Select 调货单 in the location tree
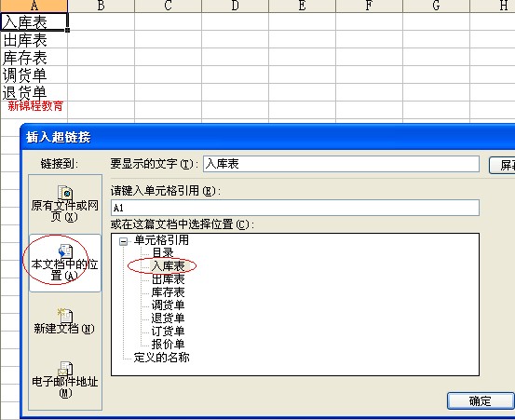This screenshot has width=515, height=420. click(x=168, y=305)
